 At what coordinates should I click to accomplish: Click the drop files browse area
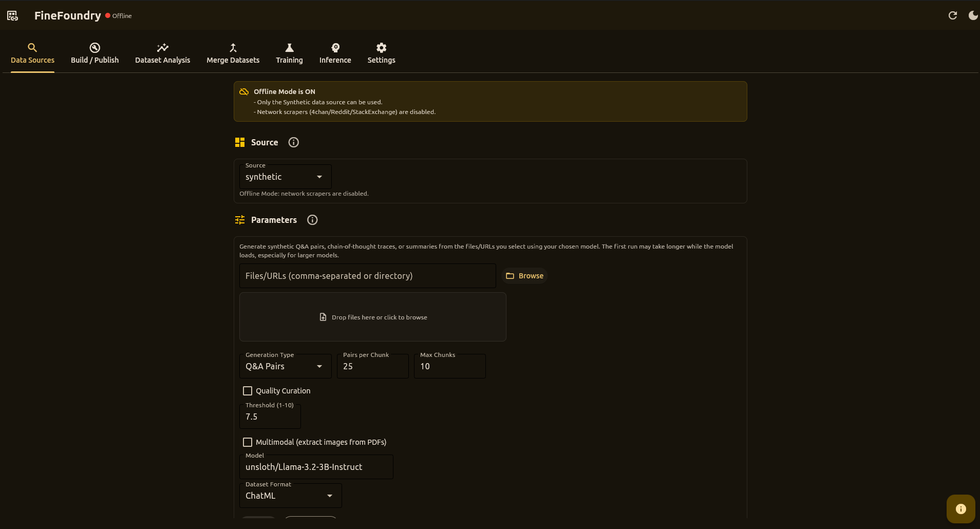[373, 317]
